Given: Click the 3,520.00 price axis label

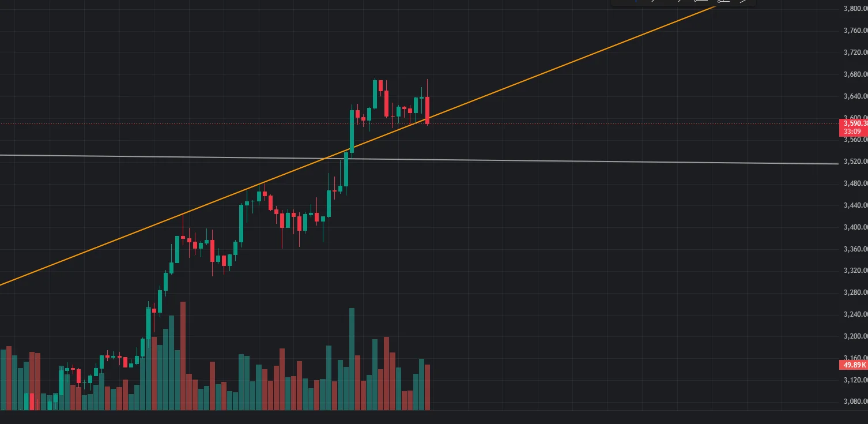Looking at the screenshot, I should 855,162.
